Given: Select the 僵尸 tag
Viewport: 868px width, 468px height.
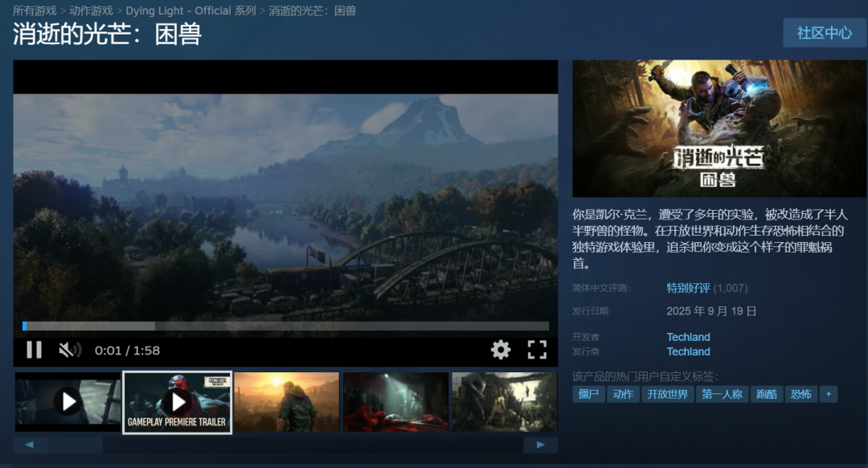Looking at the screenshot, I should pos(588,394).
